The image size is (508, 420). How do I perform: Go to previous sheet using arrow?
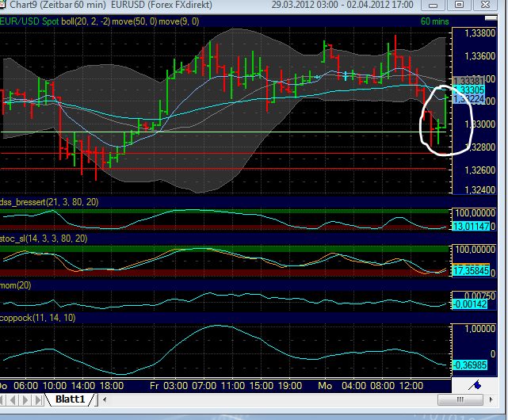click(x=13, y=400)
